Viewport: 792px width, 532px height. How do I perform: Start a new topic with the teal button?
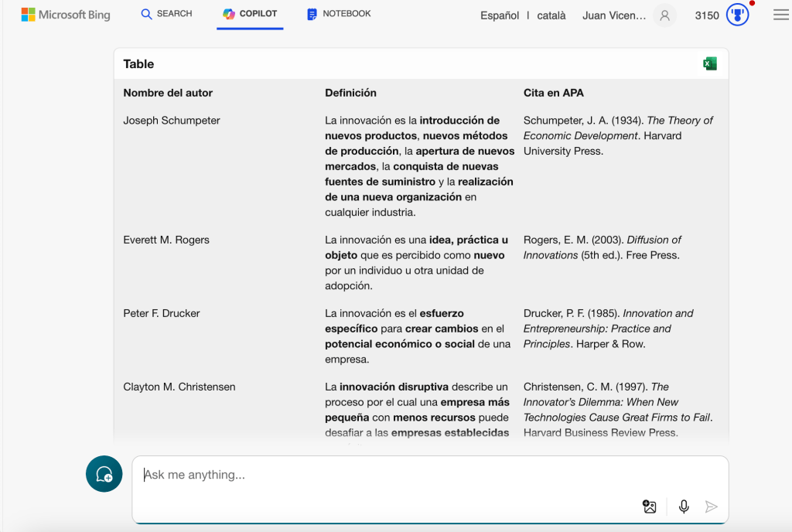tap(104, 474)
